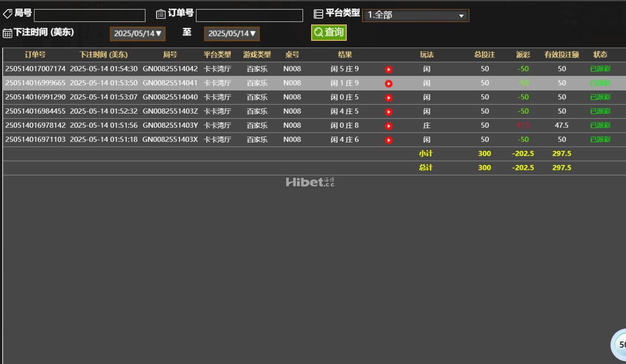
Task: Play video replay for order 250514017007174
Action: 389,70
